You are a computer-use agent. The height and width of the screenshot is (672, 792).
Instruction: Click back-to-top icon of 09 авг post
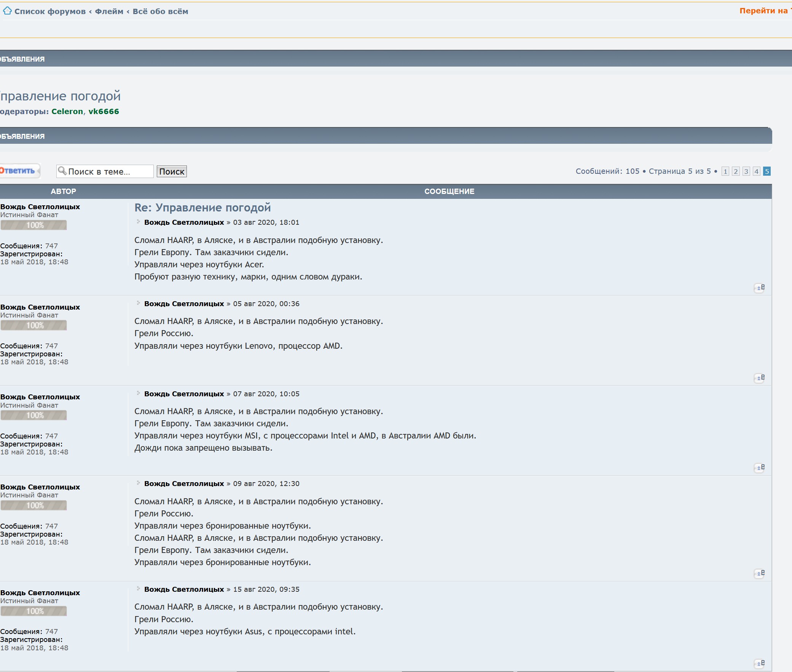[759, 574]
